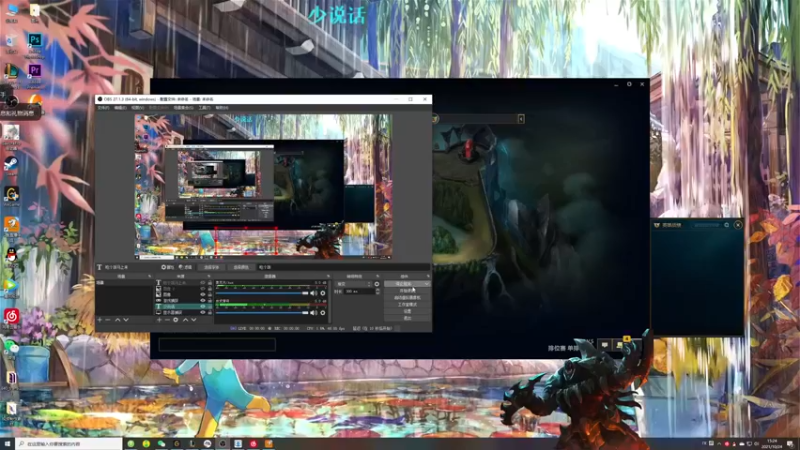Screen dimensions: 800x450
Task: Click the Start Virtual Camera button
Action: coord(407,297)
